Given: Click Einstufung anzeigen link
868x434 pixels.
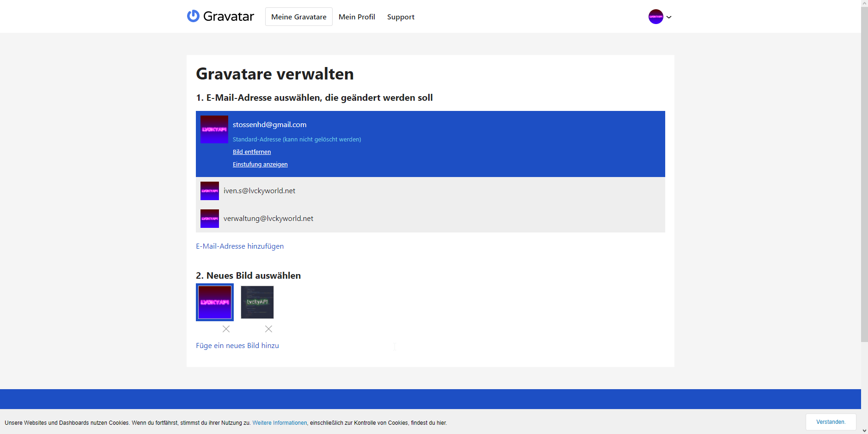Looking at the screenshot, I should 260,164.
